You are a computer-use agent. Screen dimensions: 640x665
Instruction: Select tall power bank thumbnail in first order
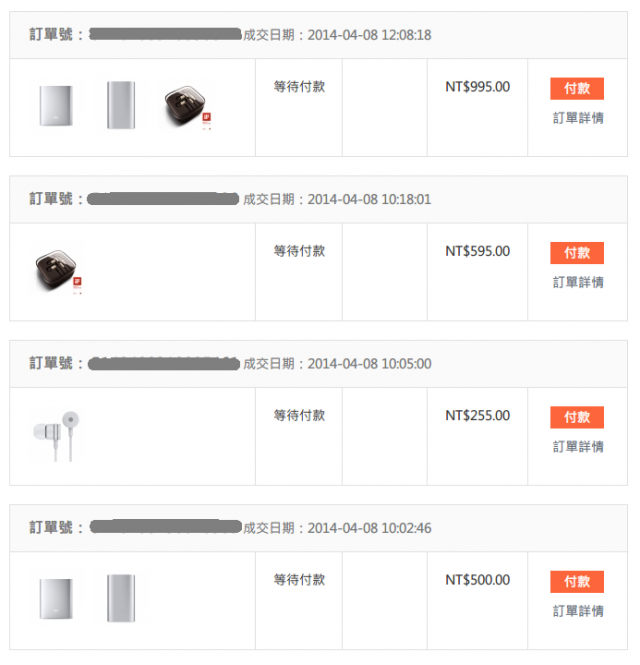coord(121,105)
